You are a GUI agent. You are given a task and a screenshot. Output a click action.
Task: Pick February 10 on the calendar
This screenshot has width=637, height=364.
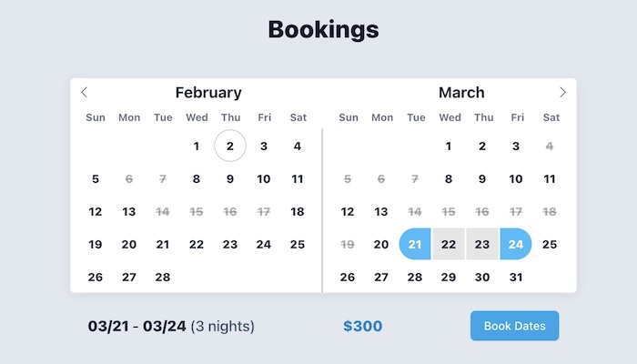coord(264,178)
